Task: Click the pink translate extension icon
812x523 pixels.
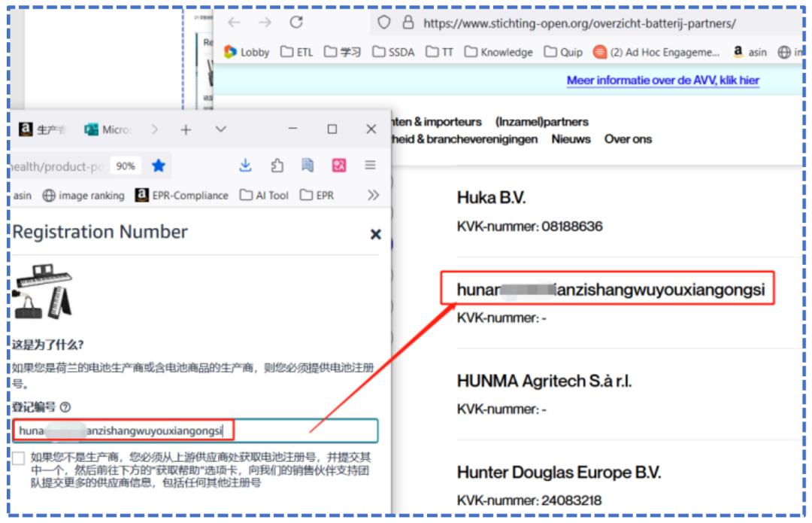Action: tap(338, 165)
